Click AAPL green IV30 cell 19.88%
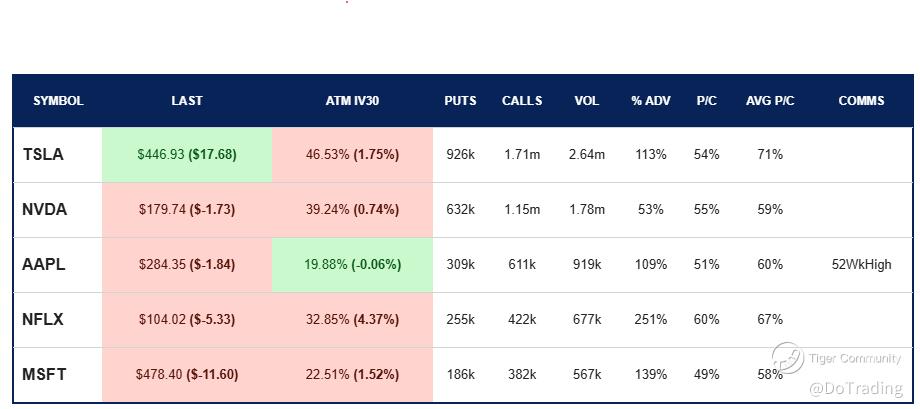Viewport: 920px width, 409px height. [x=352, y=265]
